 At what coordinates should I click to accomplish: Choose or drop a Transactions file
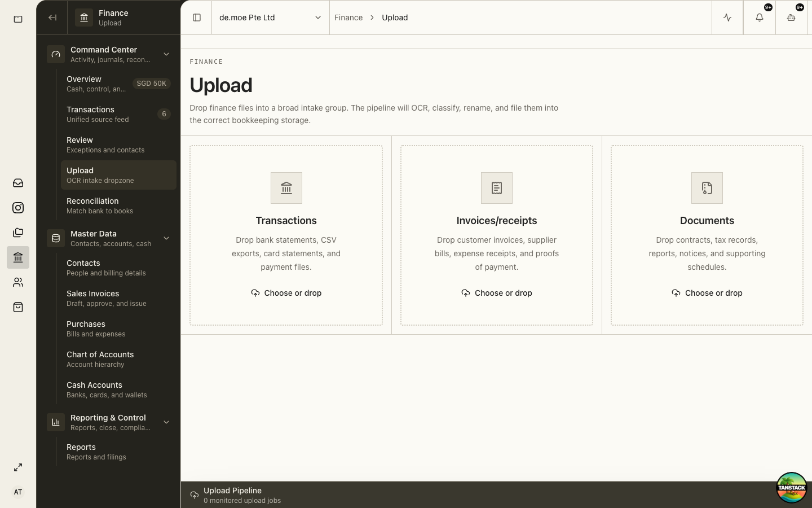[286, 293]
